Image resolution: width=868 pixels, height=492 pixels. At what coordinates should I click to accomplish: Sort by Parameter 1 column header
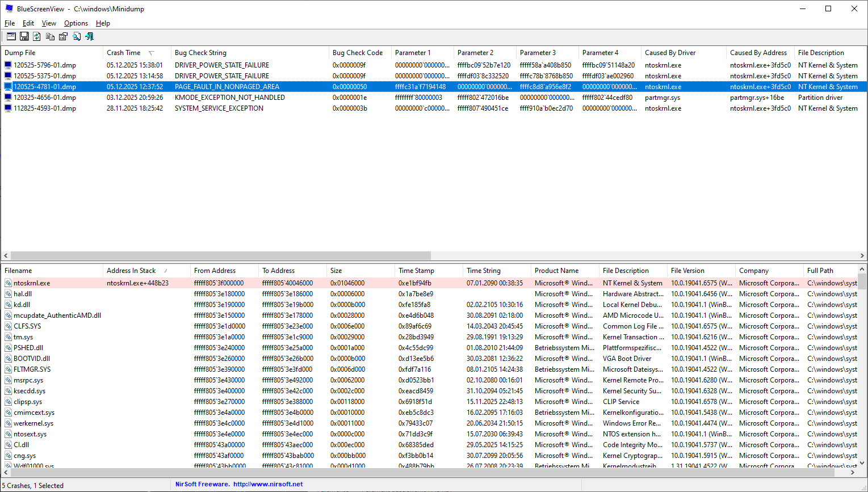(x=422, y=53)
